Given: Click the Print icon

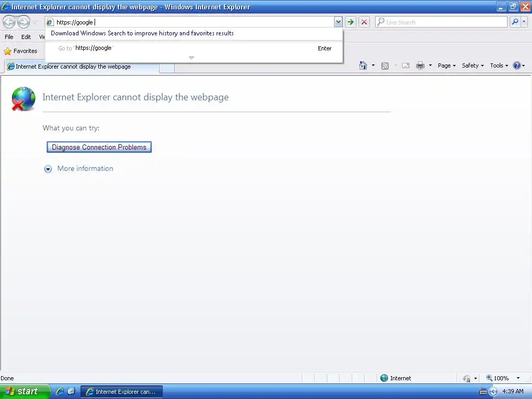Looking at the screenshot, I should pos(420,65).
